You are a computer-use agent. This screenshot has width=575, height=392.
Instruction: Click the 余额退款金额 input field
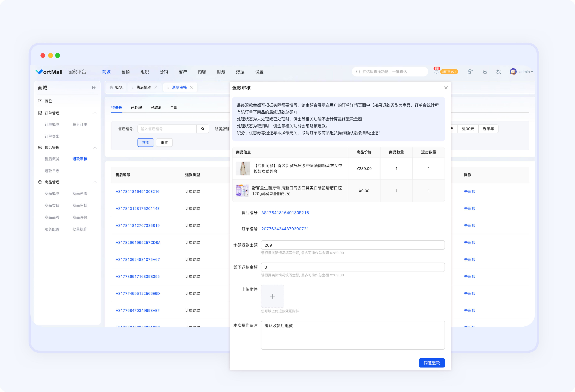tap(353, 245)
